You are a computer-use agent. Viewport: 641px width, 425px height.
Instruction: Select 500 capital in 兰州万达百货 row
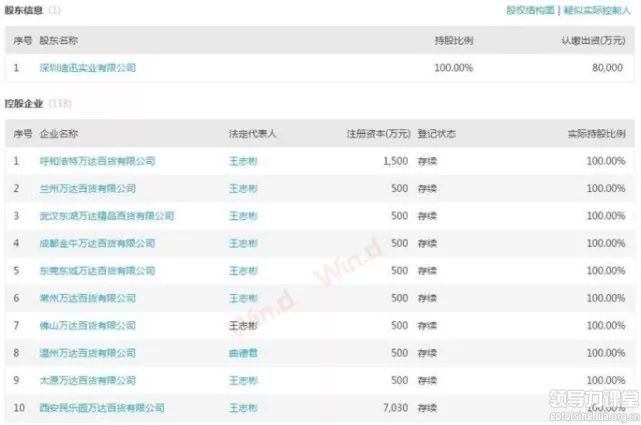coord(399,188)
